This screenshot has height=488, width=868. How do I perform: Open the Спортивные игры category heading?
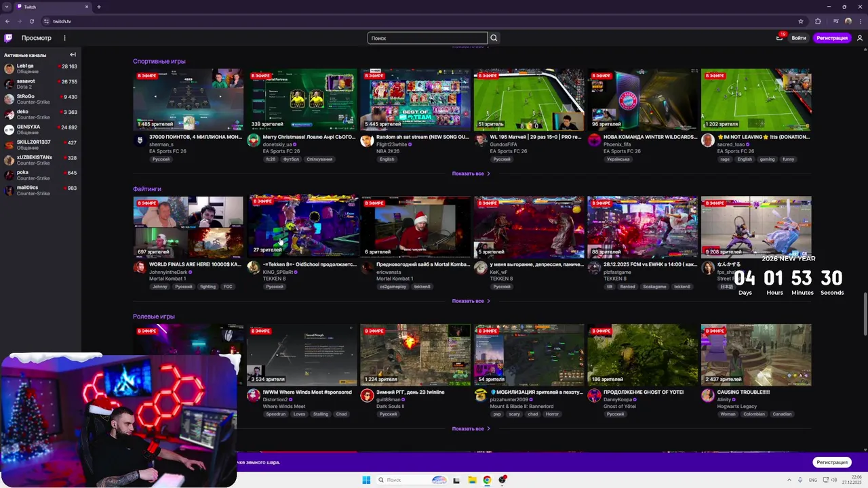pyautogui.click(x=159, y=61)
